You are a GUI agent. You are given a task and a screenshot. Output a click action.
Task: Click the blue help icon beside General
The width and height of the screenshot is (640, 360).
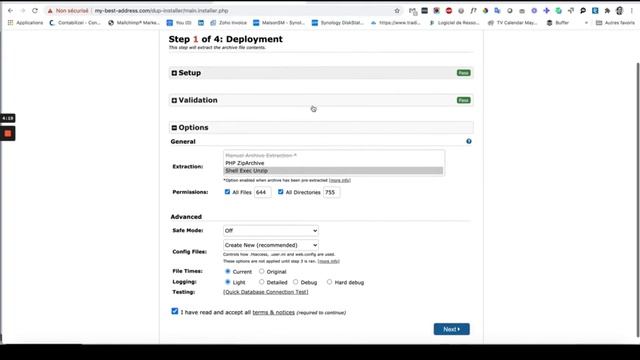point(469,141)
